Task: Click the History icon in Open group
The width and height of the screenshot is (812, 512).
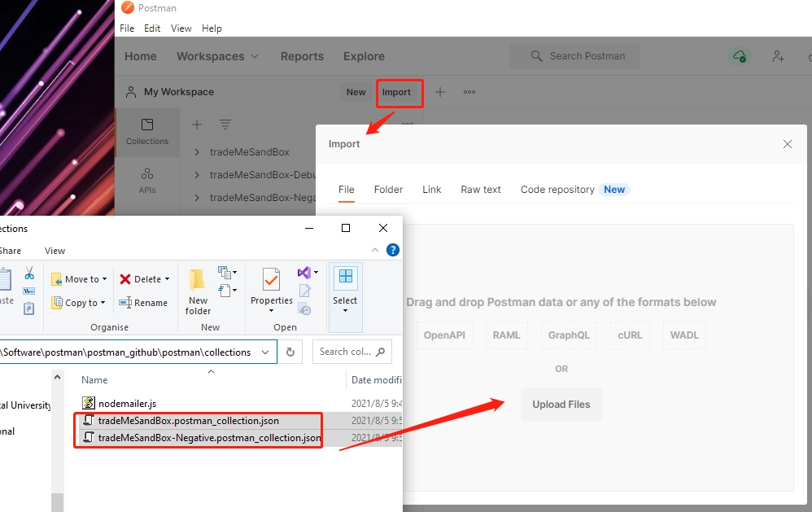Action: [x=304, y=309]
